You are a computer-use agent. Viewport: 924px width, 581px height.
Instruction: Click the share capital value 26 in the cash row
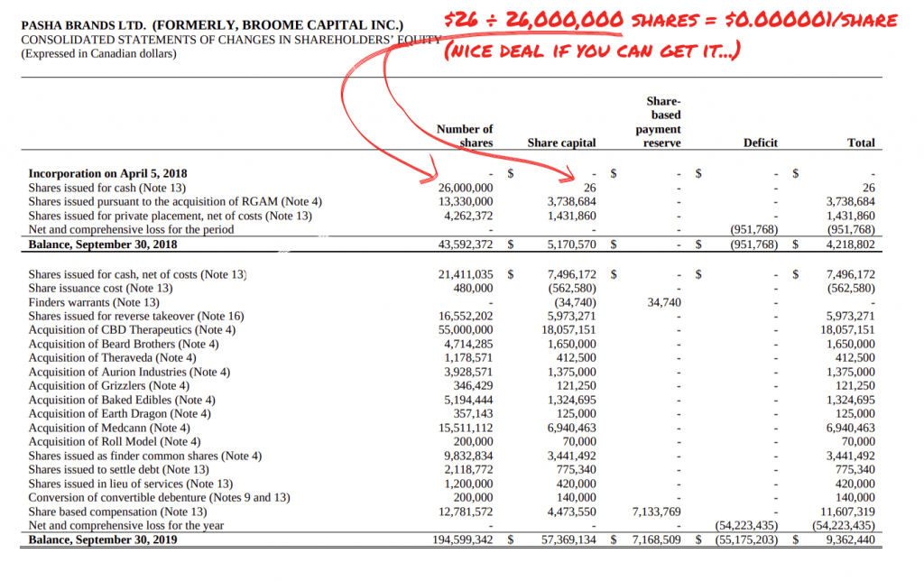click(589, 188)
